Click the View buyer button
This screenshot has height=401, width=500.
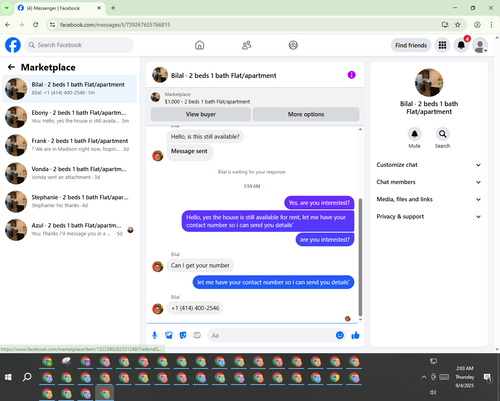(x=201, y=114)
